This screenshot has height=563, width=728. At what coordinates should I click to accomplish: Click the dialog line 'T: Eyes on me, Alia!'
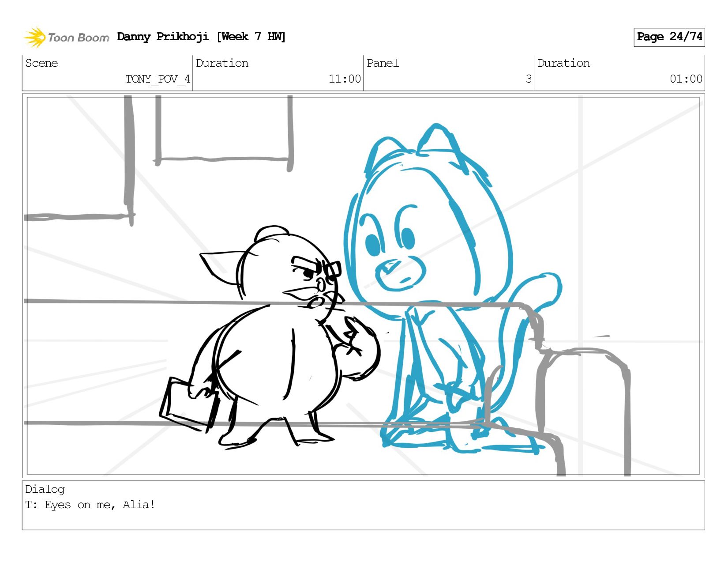coord(90,505)
